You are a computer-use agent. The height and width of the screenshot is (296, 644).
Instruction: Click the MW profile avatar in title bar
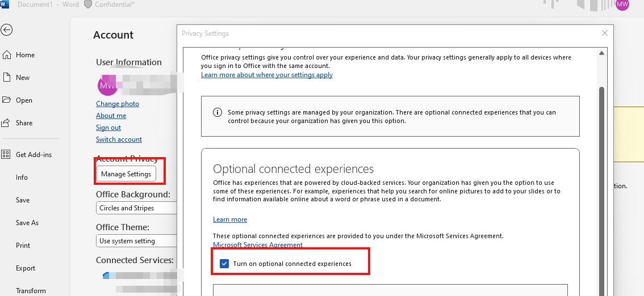coord(622,5)
